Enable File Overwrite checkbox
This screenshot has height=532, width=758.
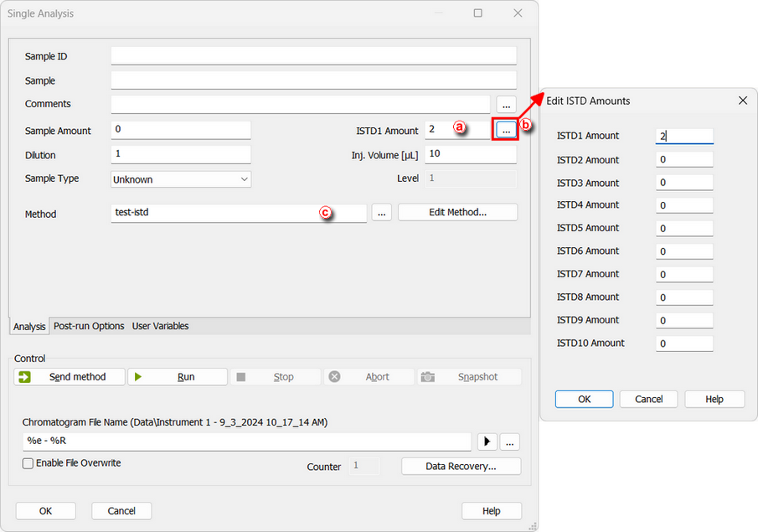click(28, 463)
